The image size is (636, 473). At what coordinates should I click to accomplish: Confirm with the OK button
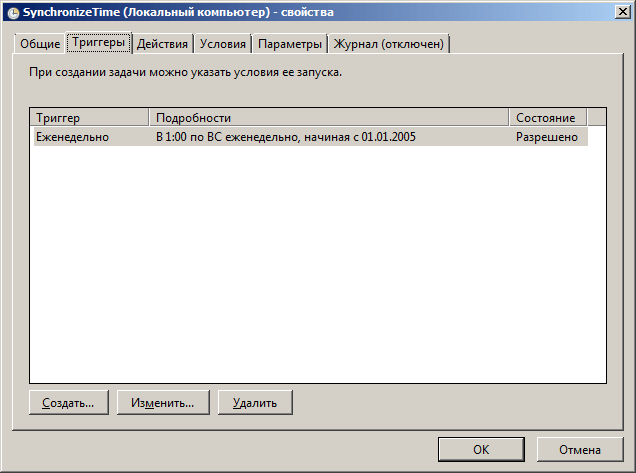[x=481, y=449]
